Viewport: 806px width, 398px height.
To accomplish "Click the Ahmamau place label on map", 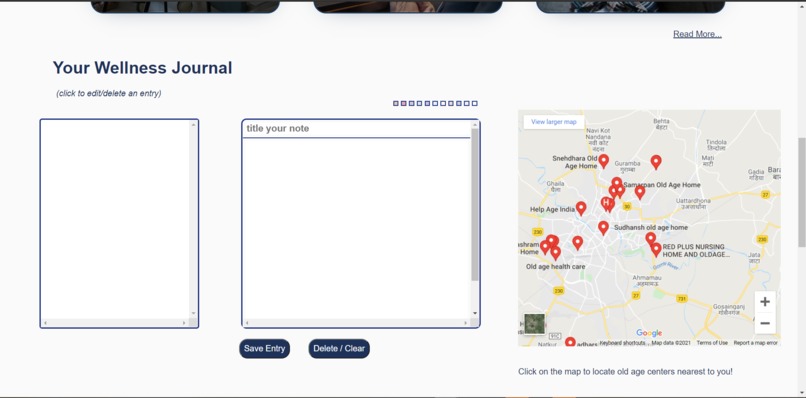I will 646,280.
